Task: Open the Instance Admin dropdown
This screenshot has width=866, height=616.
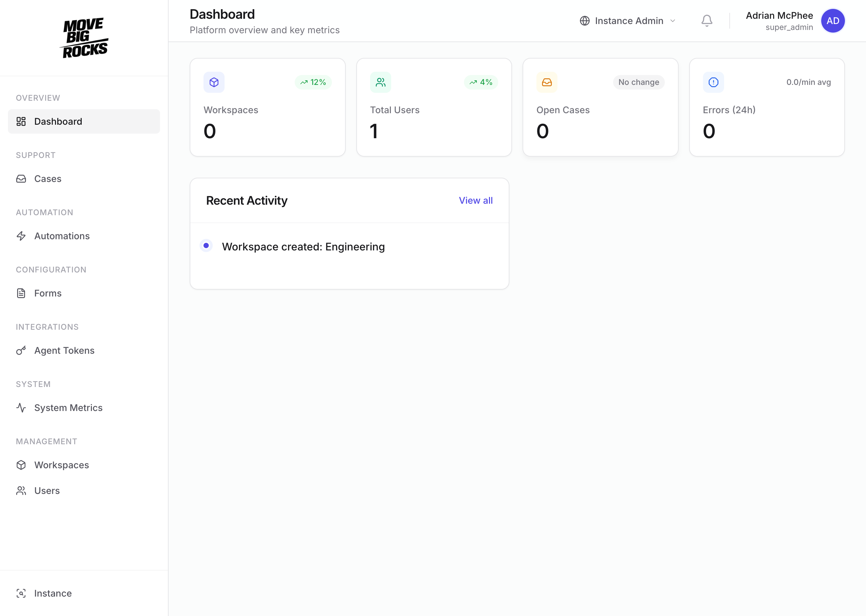Action: 629,21
